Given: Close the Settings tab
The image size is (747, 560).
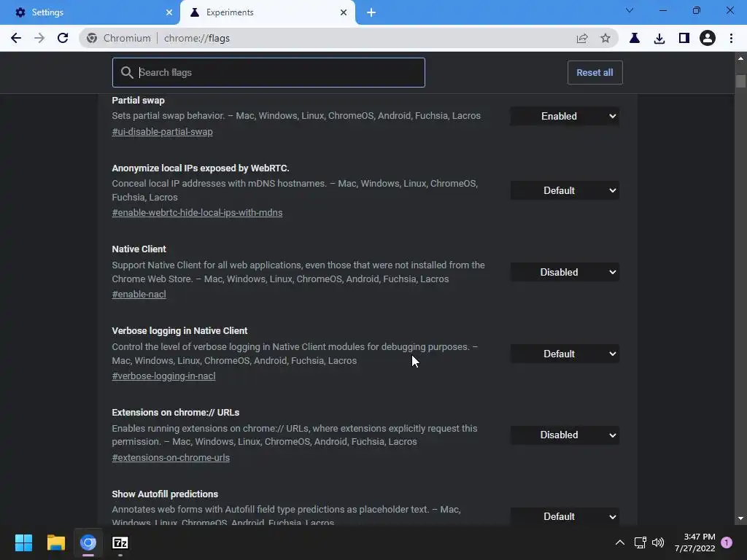Looking at the screenshot, I should tap(169, 12).
